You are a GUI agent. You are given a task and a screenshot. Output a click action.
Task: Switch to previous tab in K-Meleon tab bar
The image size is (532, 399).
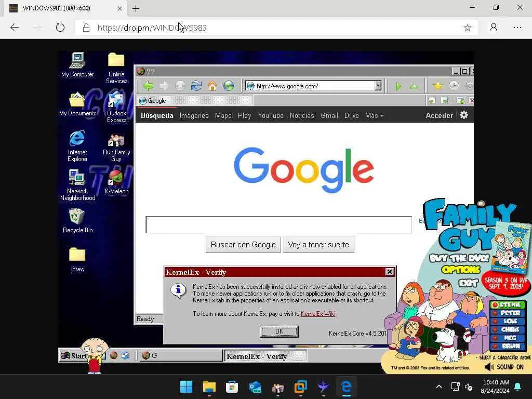432,100
